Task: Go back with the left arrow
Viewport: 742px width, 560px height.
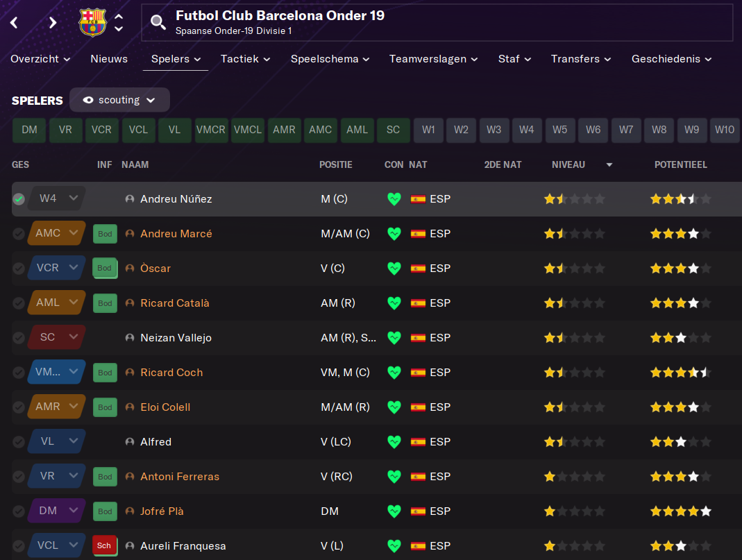Action: click(x=14, y=22)
